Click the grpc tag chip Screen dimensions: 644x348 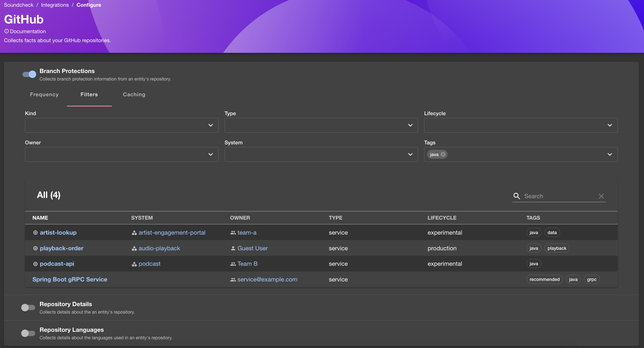click(592, 280)
